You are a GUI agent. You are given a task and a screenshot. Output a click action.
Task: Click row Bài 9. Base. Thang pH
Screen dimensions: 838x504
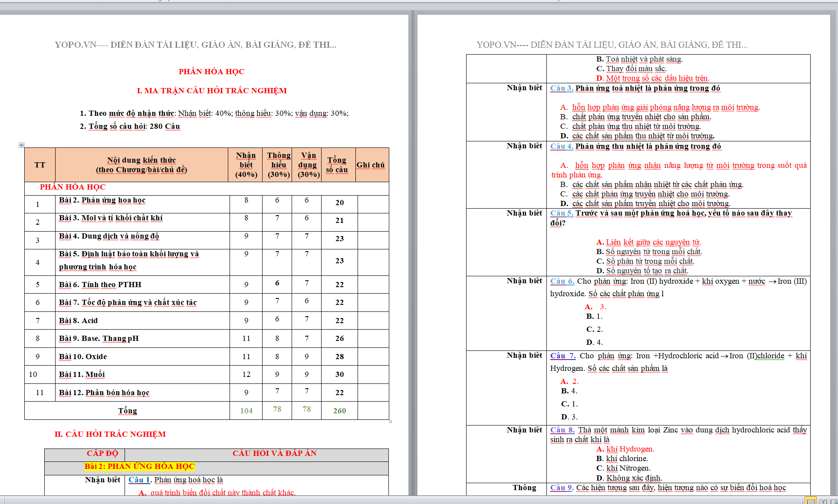point(207,338)
